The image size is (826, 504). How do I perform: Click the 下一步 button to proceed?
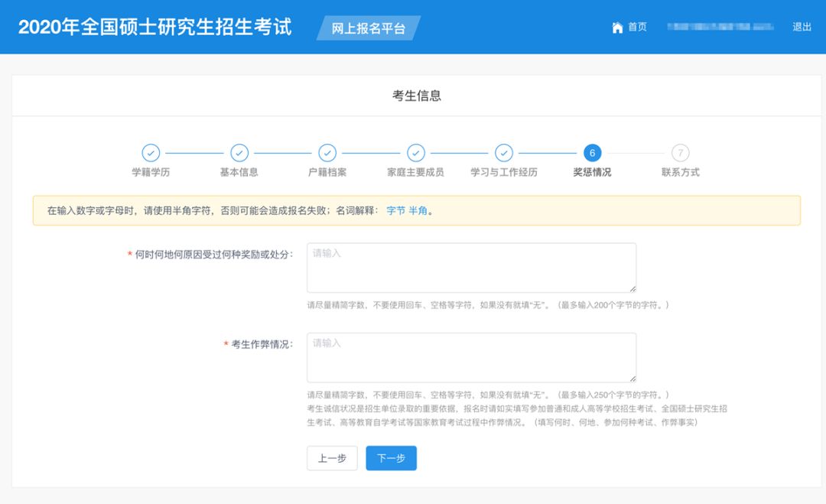click(391, 458)
